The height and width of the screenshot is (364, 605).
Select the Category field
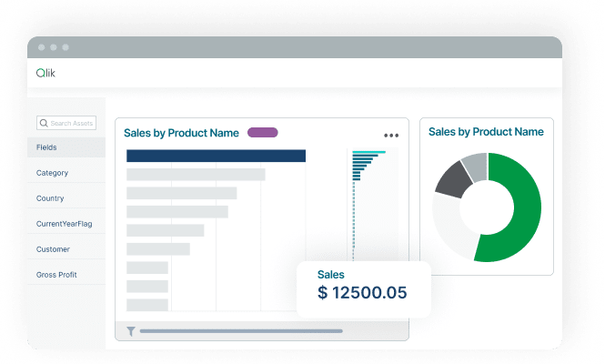click(x=66, y=173)
